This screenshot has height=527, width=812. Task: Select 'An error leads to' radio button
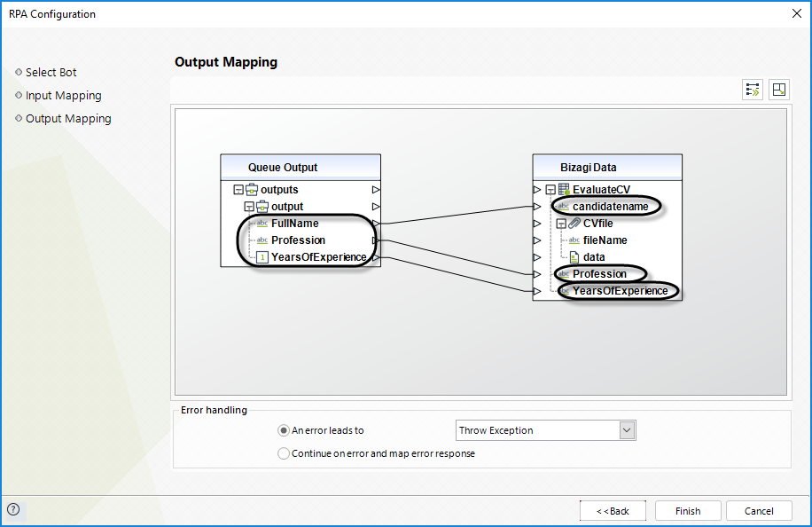[284, 430]
